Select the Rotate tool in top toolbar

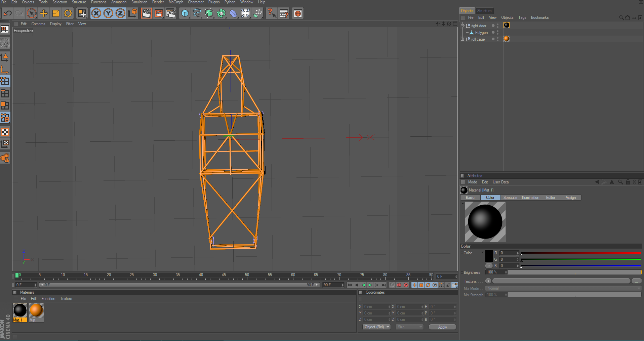click(x=68, y=13)
